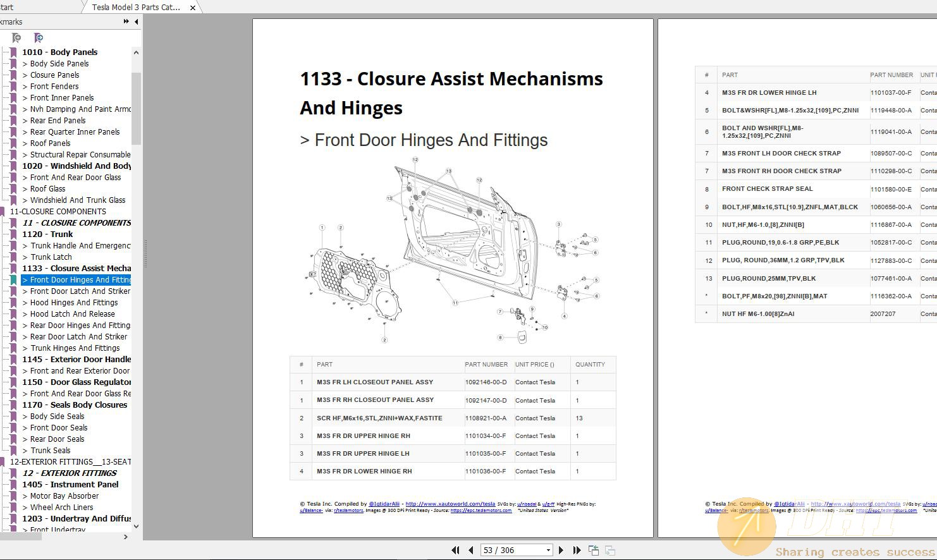Click bookmarks panel scroll-up arrow

(x=136, y=52)
